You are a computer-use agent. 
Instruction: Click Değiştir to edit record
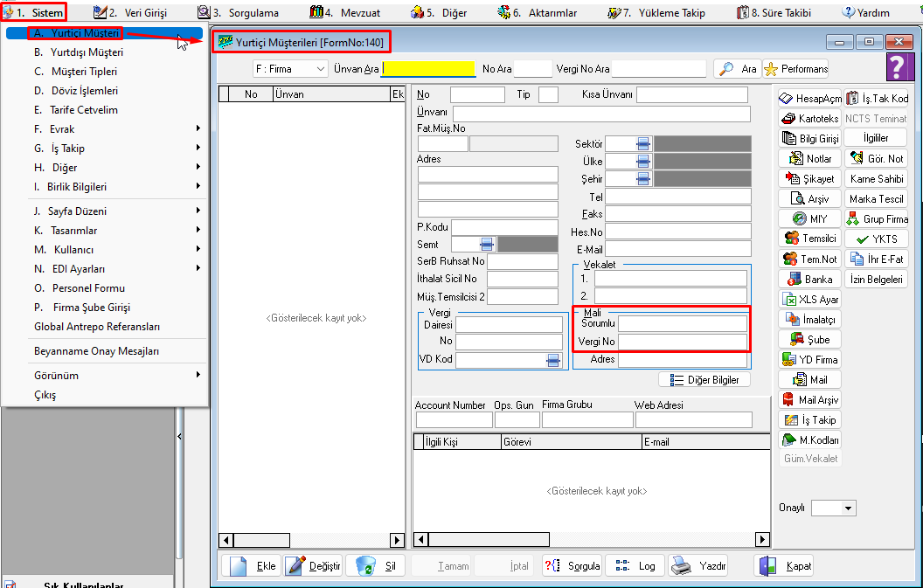[313, 565]
